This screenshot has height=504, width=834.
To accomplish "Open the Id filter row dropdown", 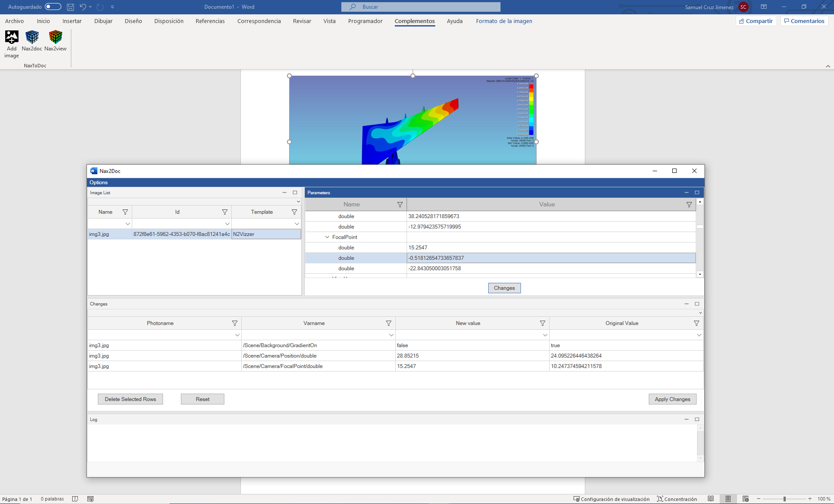I will (x=227, y=224).
